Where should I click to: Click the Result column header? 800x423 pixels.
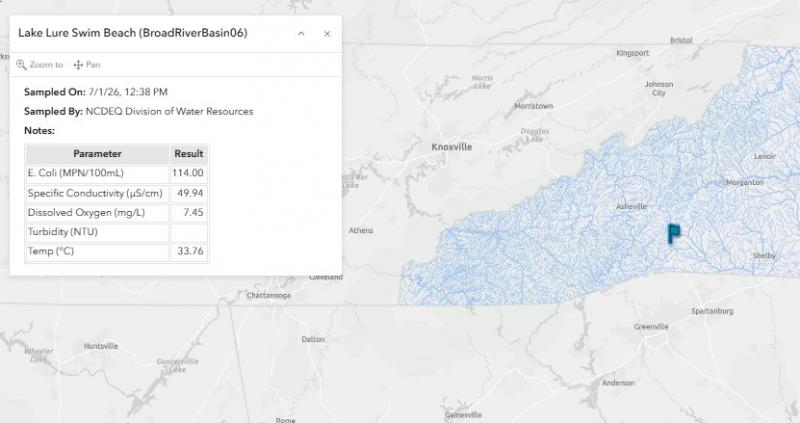(189, 154)
